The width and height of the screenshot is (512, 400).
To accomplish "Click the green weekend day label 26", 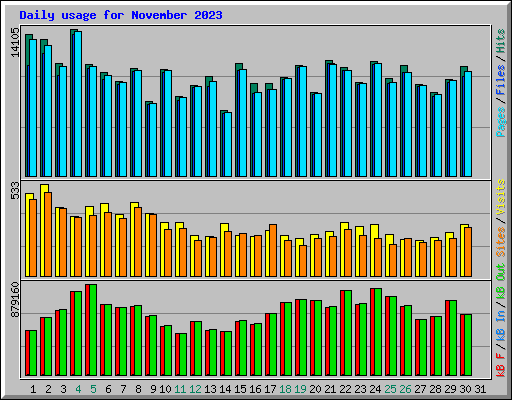I will [x=405, y=389].
